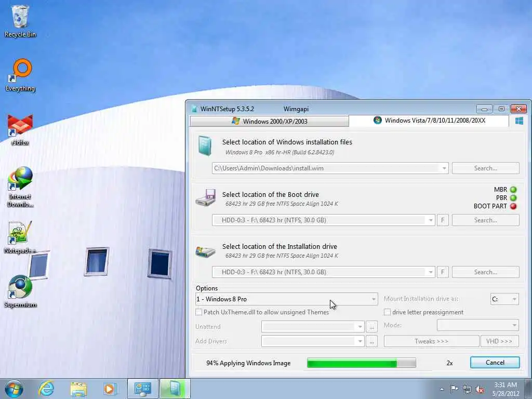
Task: Open the Notepad++ desktop shortcut
Action: pyautogui.click(x=20, y=237)
